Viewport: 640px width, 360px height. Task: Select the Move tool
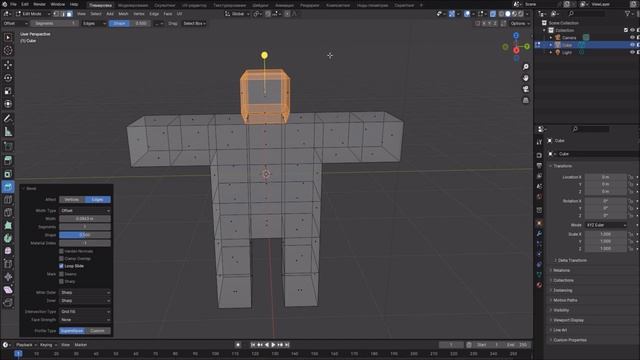click(x=8, y=65)
